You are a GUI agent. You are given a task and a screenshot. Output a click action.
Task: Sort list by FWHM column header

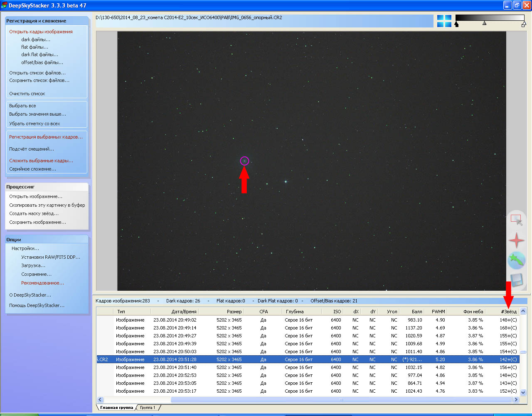pyautogui.click(x=438, y=312)
